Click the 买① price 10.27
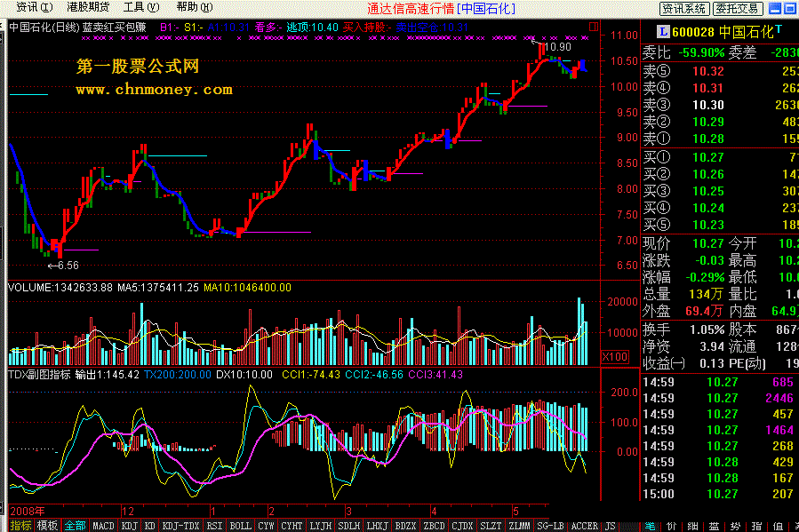 click(x=707, y=157)
